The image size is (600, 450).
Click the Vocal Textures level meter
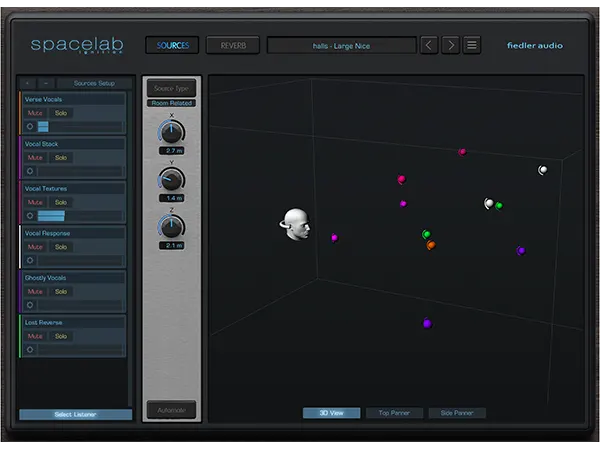tap(80, 216)
